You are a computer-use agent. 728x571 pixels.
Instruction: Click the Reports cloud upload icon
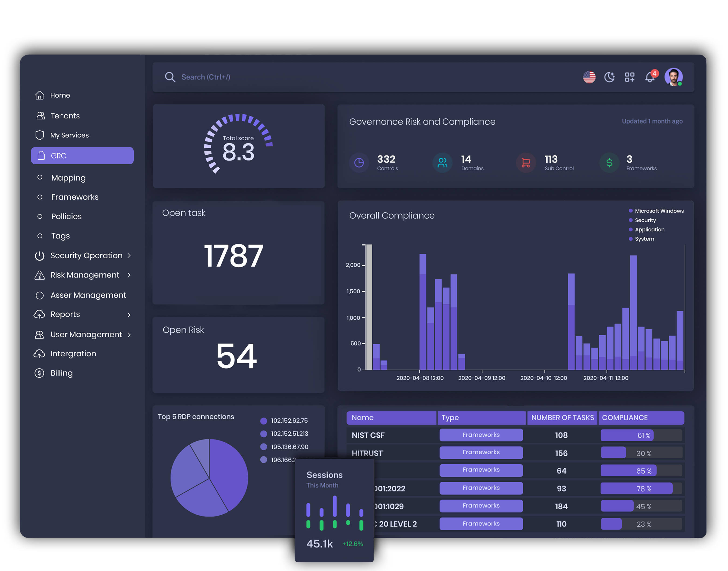(39, 314)
